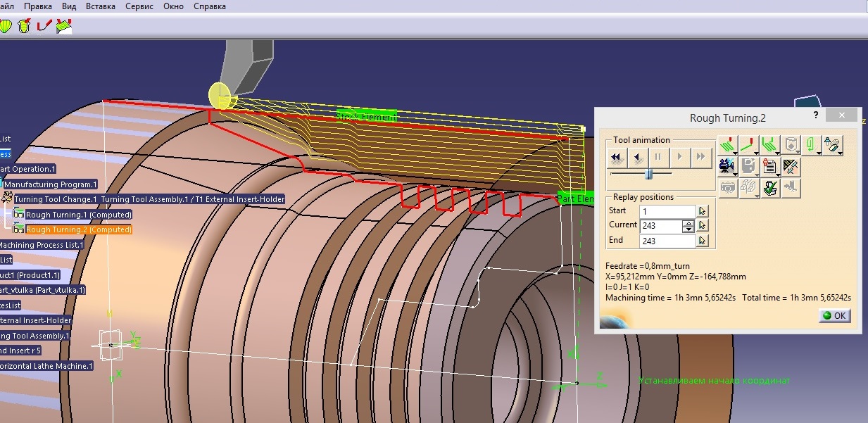868x423 pixels.
Task: Open the Сервис menu
Action: (139, 6)
